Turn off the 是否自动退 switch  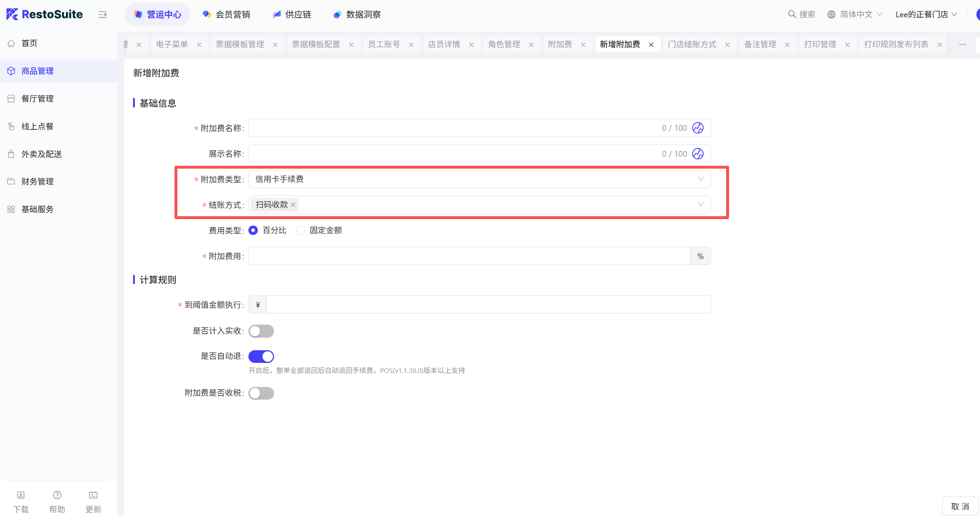click(261, 357)
